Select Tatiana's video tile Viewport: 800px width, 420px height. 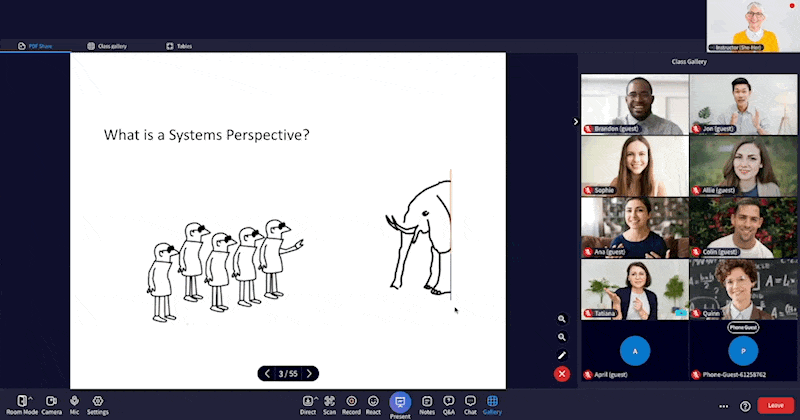pyautogui.click(x=635, y=289)
